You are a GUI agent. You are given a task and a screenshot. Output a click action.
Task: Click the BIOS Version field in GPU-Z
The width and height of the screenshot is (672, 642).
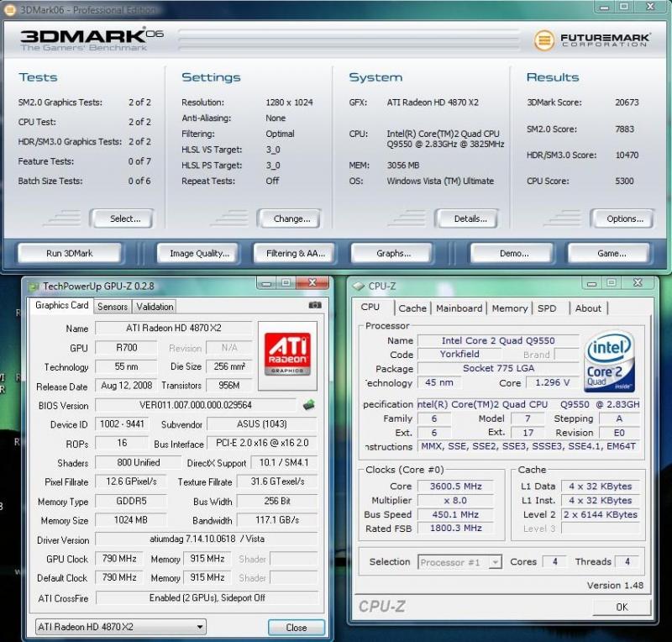196,405
